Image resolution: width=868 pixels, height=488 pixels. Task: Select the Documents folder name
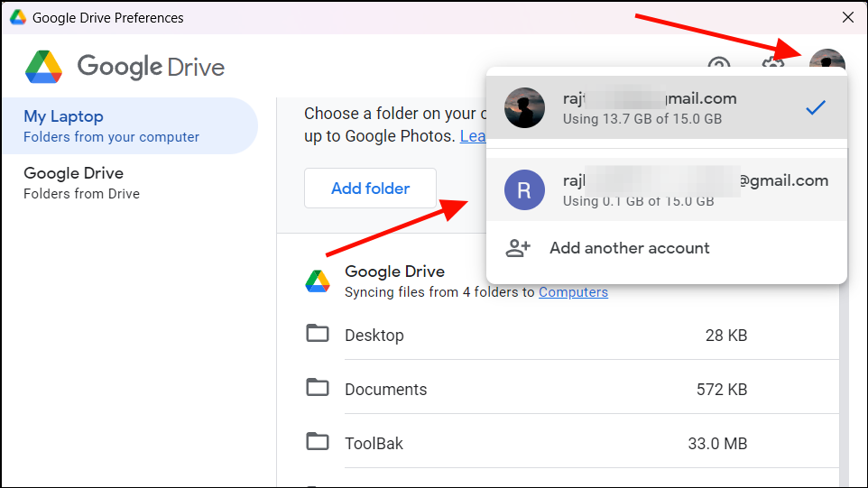pyautogui.click(x=386, y=390)
